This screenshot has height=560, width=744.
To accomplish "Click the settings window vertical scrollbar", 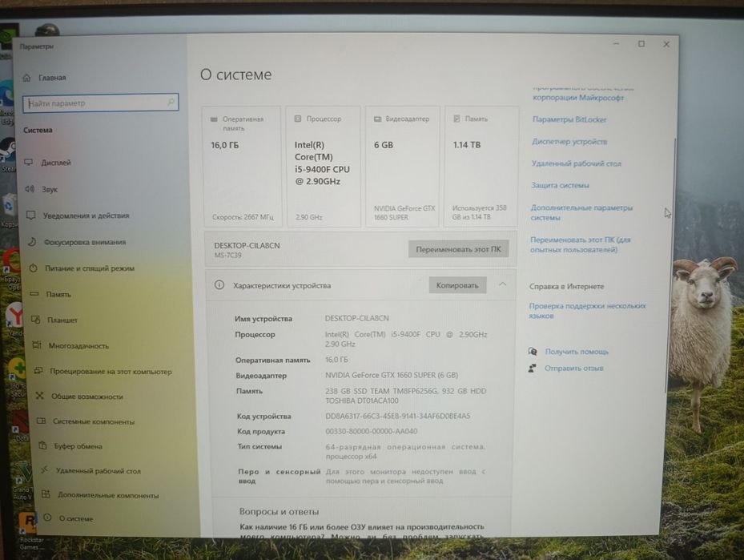I will click(x=670, y=266).
